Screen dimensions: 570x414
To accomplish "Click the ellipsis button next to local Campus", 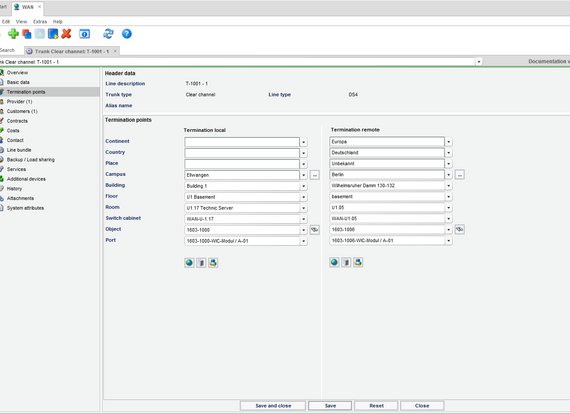I will pos(315,175).
